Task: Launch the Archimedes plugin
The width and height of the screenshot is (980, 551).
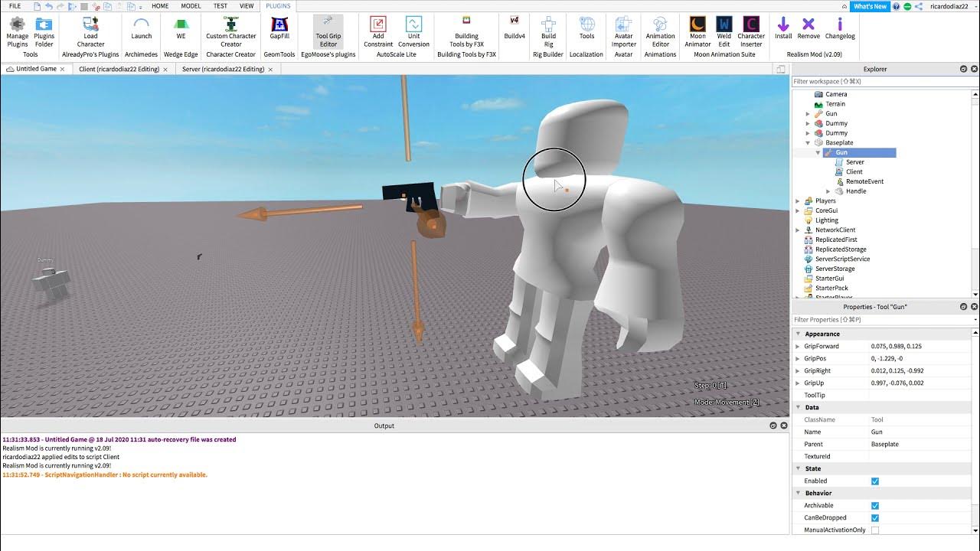Action: pyautogui.click(x=142, y=28)
